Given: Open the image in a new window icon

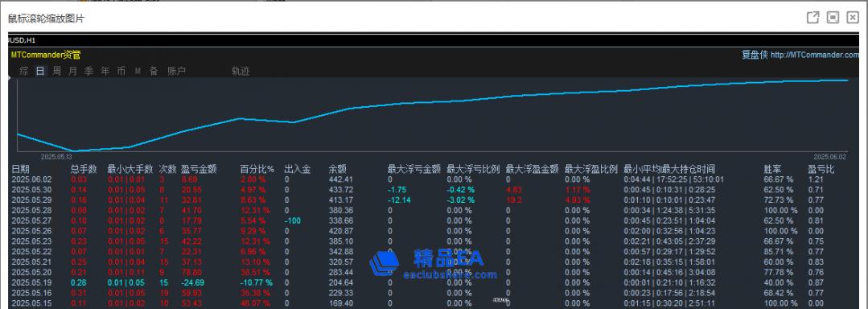Looking at the screenshot, I should coord(812,18).
